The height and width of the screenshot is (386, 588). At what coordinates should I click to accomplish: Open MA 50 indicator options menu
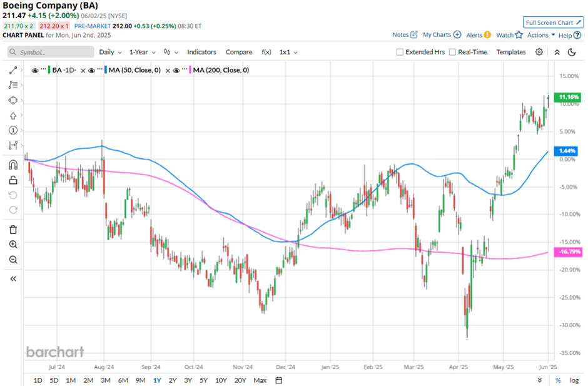[99, 69]
